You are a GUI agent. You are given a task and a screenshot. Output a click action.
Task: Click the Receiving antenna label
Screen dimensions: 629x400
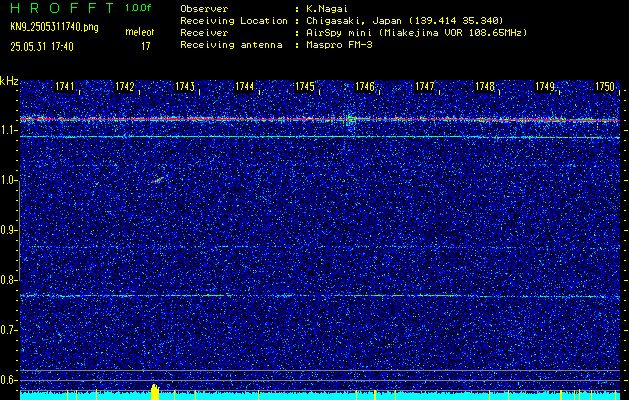pyautogui.click(x=231, y=45)
